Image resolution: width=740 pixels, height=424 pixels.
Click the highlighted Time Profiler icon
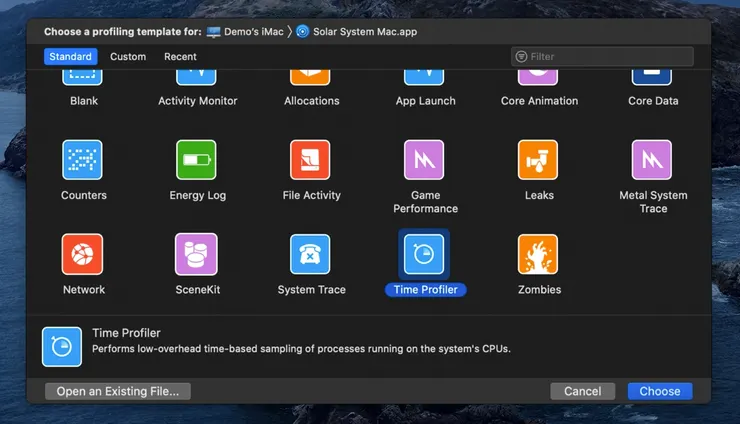coord(424,254)
